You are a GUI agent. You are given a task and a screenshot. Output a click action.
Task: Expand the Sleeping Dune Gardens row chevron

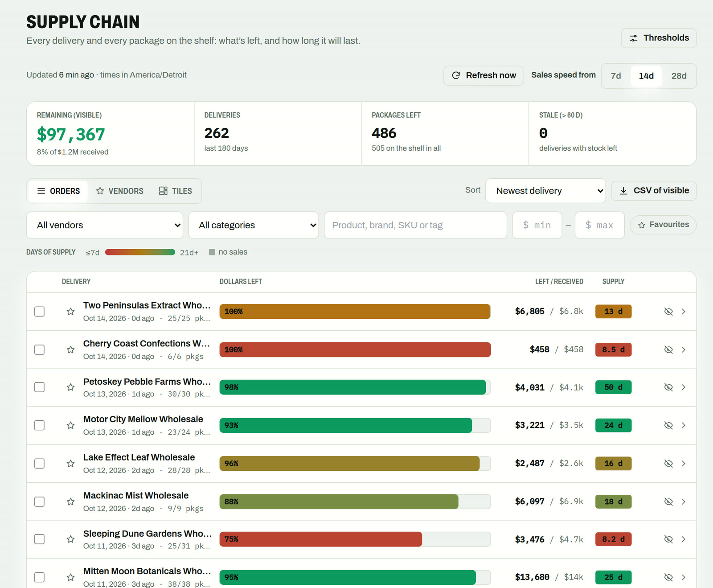point(684,539)
